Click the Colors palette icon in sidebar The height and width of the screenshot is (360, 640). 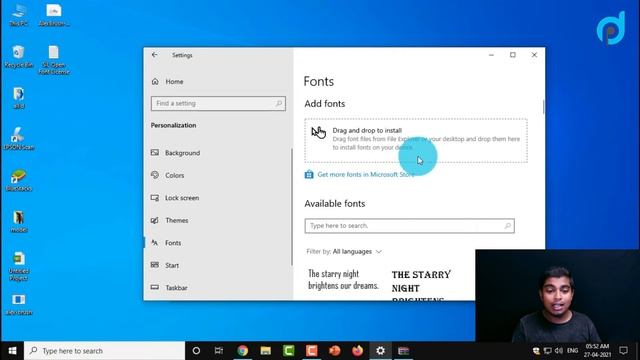(x=155, y=175)
